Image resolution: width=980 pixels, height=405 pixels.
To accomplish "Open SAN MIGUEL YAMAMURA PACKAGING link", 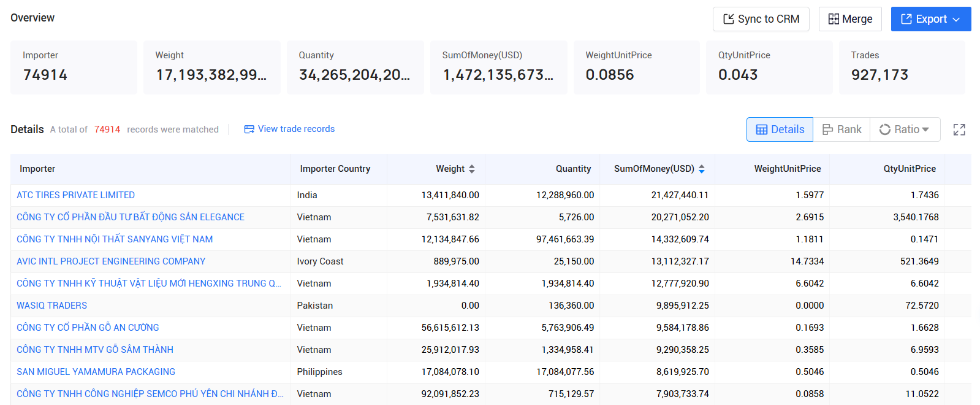I will [96, 372].
